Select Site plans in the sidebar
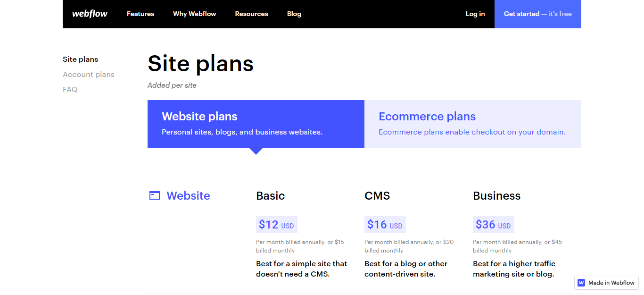644x295 pixels. [x=81, y=59]
